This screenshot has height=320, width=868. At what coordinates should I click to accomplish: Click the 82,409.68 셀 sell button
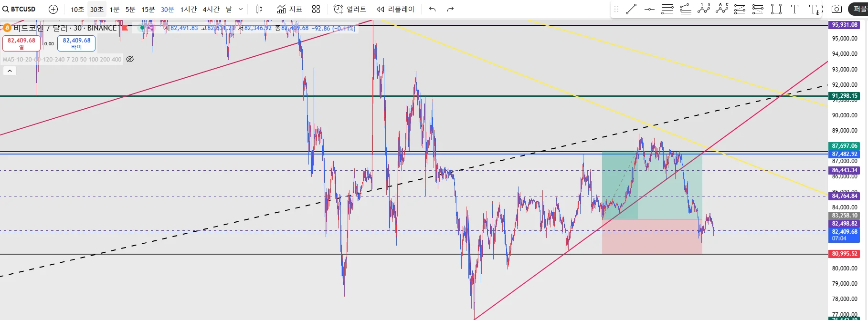pyautogui.click(x=21, y=43)
